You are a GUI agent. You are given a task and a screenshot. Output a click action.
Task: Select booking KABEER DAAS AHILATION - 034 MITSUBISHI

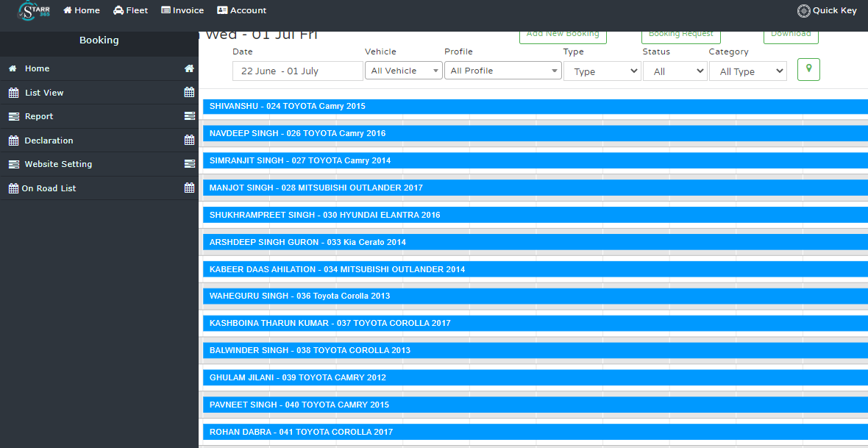pyautogui.click(x=536, y=269)
